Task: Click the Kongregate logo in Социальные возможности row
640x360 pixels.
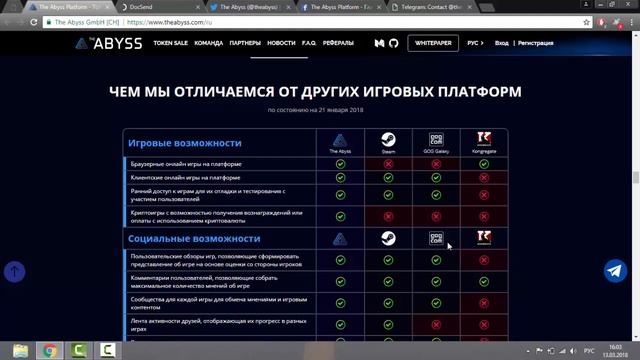Action: 484,238
